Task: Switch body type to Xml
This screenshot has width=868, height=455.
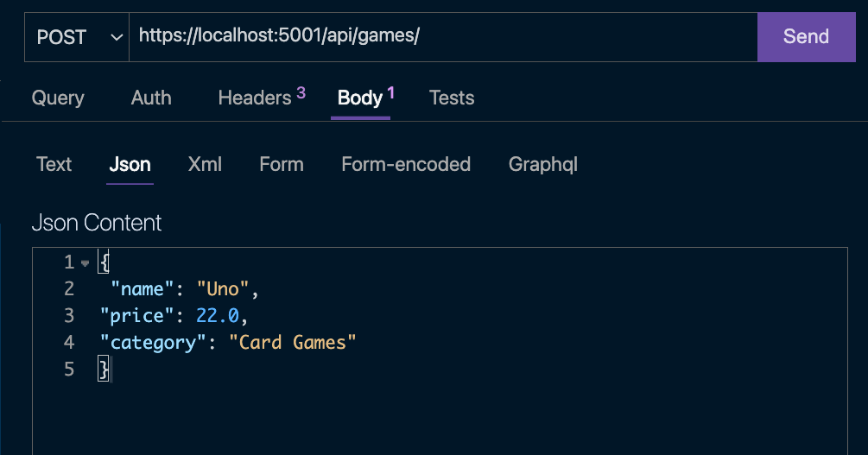Action: click(205, 164)
